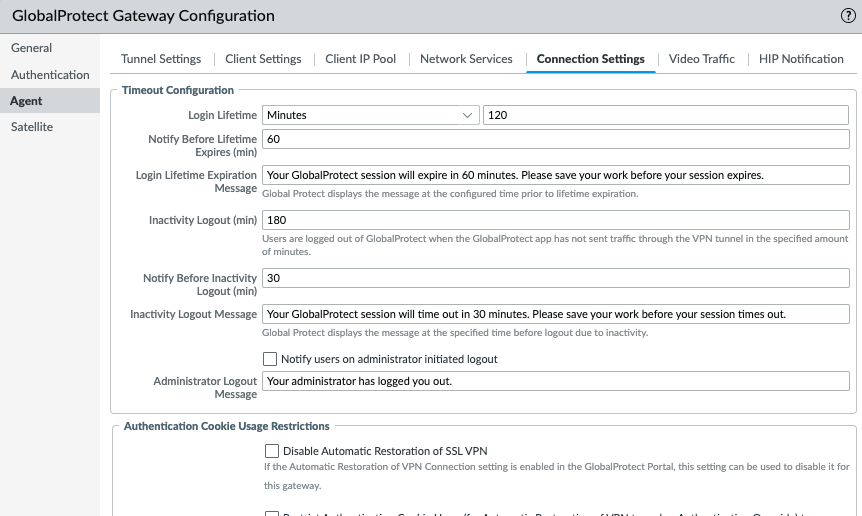Check Disable Automatic Restoration of SSL VPN

tap(272, 451)
